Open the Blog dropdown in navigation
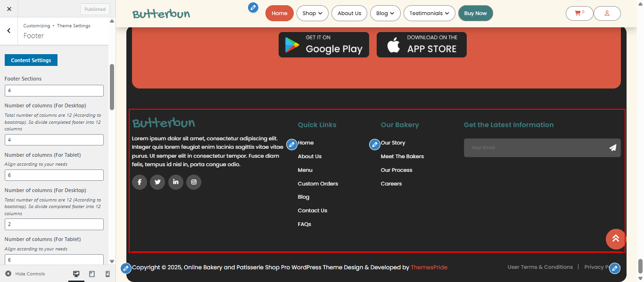 385,13
